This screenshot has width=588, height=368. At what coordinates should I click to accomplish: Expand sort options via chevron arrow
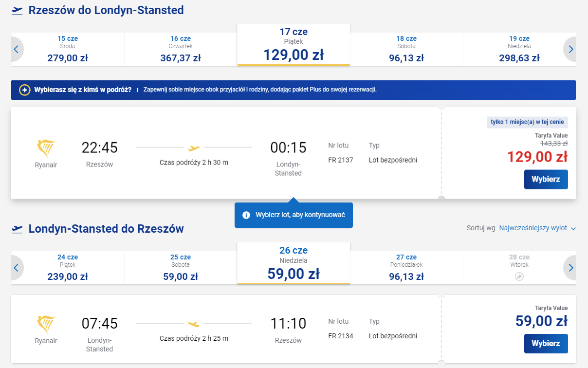click(573, 228)
